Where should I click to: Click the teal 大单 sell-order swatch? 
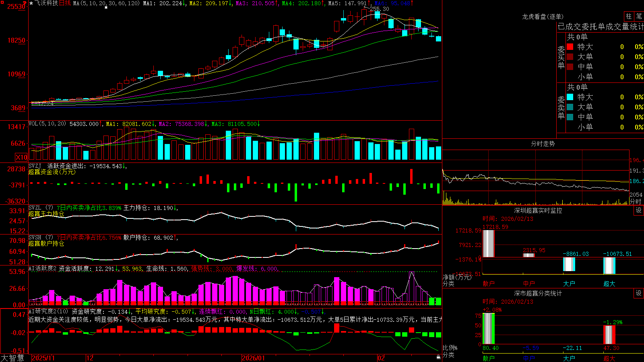pos(570,107)
